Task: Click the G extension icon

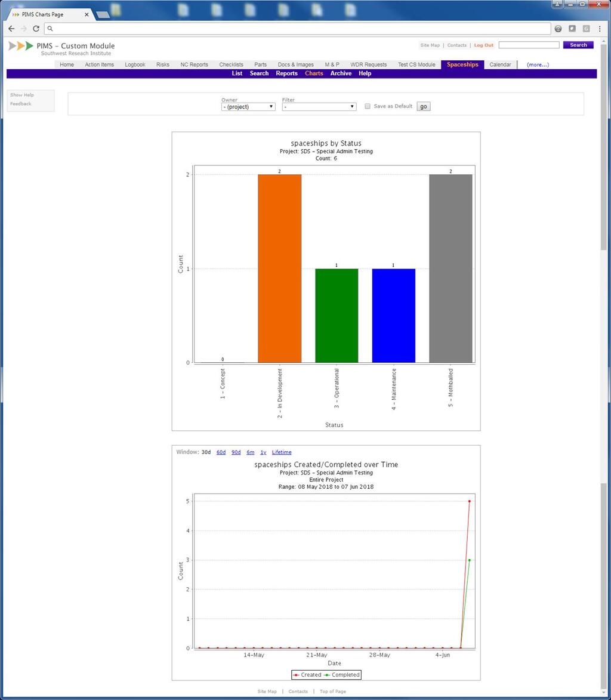Action: pyautogui.click(x=585, y=28)
